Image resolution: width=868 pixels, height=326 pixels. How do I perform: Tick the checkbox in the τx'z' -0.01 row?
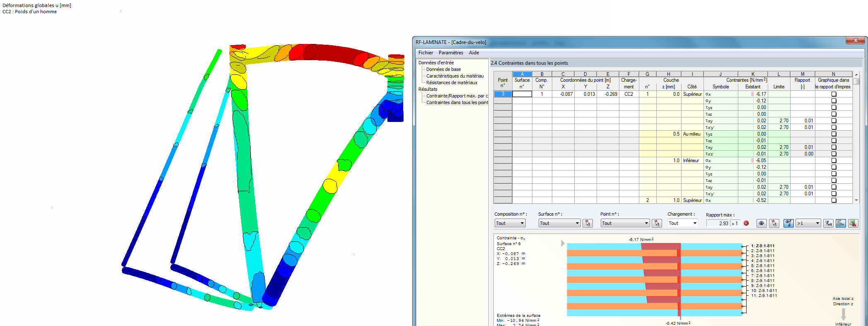coord(834,154)
